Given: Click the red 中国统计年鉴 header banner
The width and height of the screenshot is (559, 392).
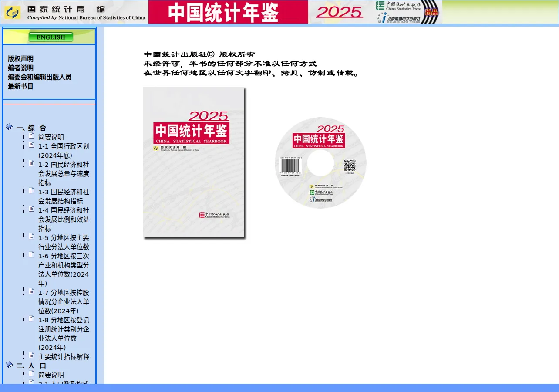Looking at the screenshot, I should (x=228, y=12).
